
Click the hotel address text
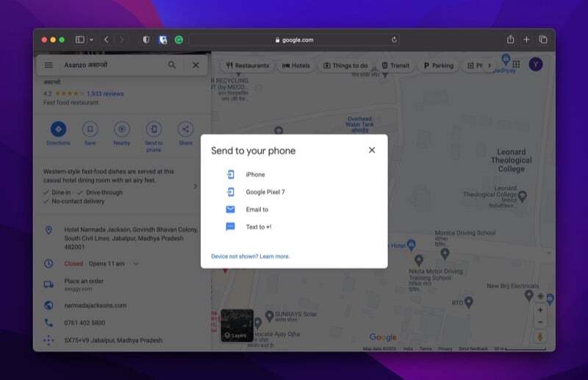click(x=131, y=238)
